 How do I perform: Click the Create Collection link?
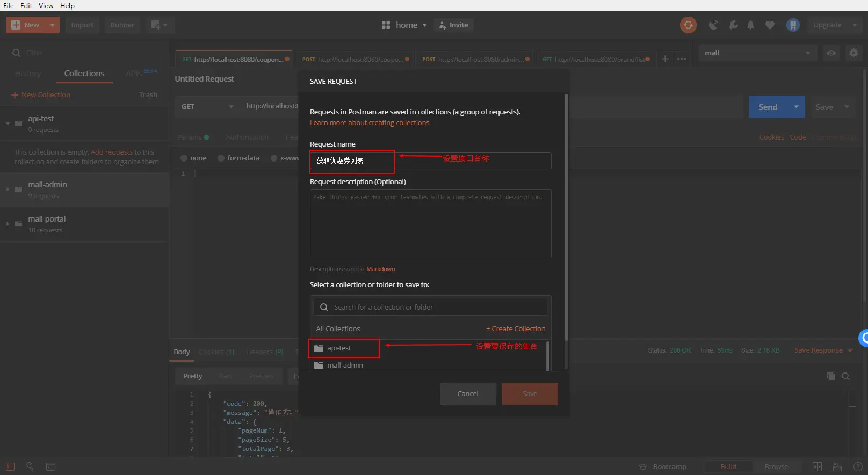click(516, 328)
